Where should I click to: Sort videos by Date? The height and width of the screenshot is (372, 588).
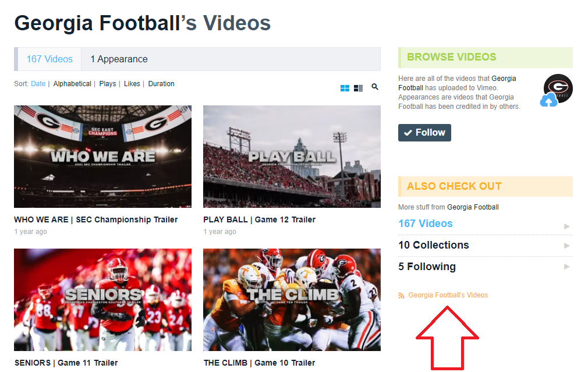click(38, 84)
